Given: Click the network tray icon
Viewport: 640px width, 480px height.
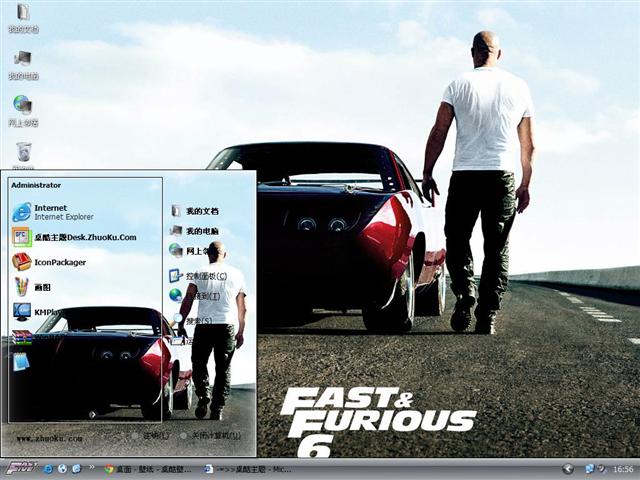Looking at the screenshot, I should pyautogui.click(x=589, y=469).
